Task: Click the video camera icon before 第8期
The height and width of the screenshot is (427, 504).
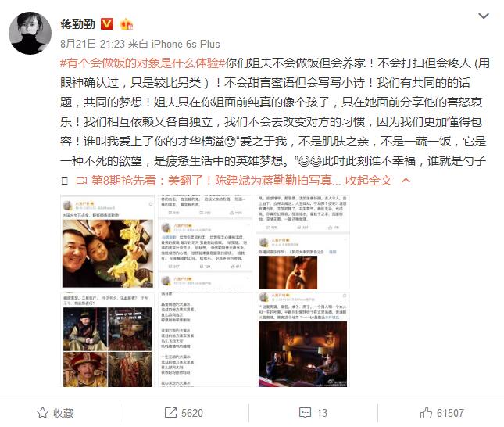Action: point(81,181)
